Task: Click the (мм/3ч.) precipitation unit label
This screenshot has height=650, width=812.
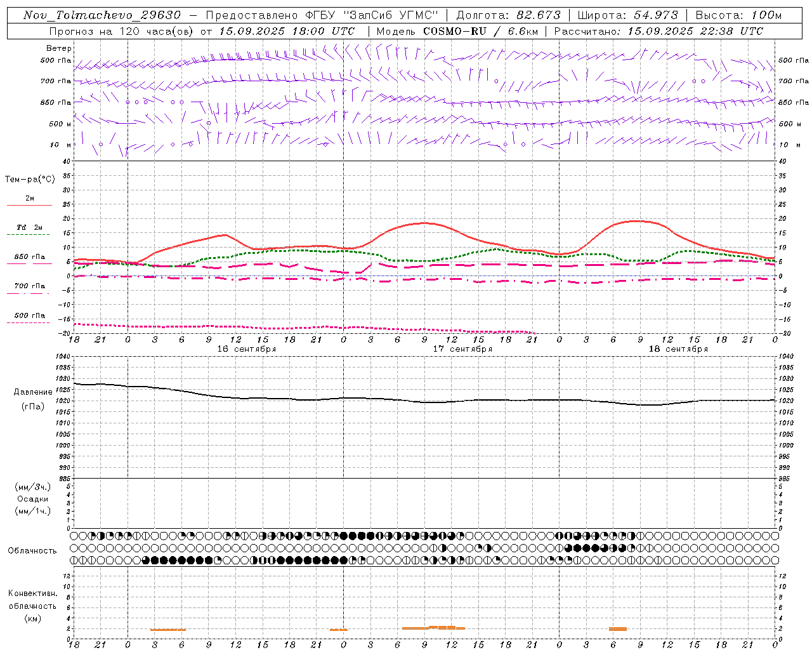Action: tap(32, 487)
